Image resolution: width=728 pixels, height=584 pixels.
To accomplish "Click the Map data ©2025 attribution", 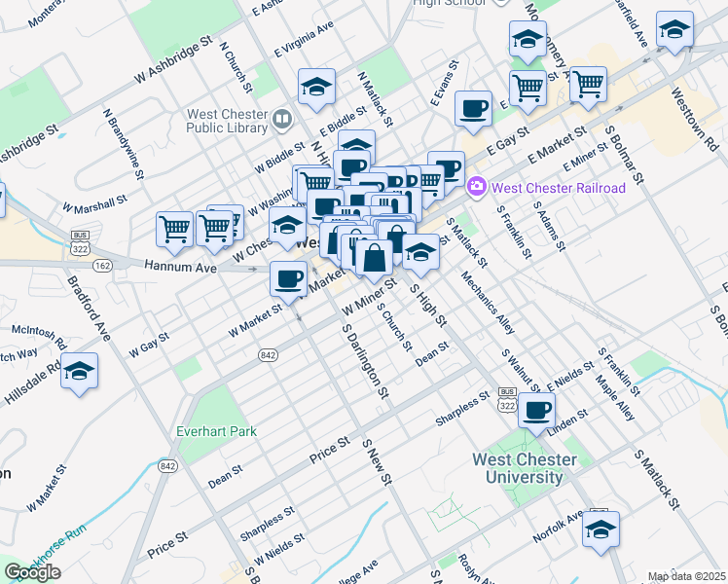I will pyautogui.click(x=687, y=576).
